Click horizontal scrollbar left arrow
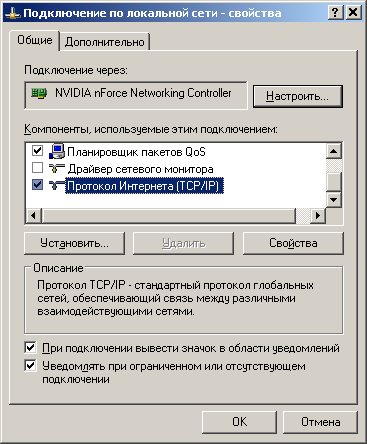 click(x=33, y=216)
